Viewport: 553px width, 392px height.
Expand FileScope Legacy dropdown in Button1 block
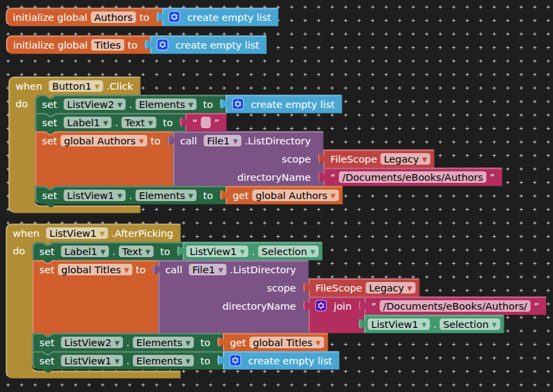(405, 159)
